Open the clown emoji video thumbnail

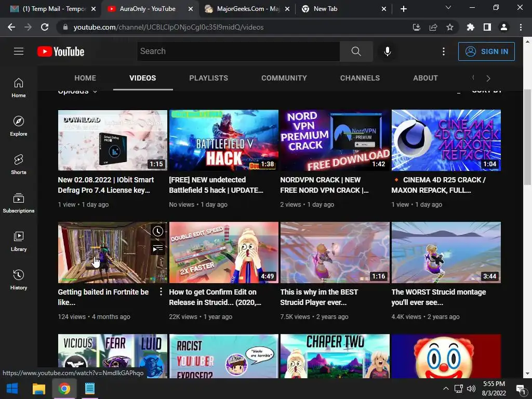coord(446,356)
